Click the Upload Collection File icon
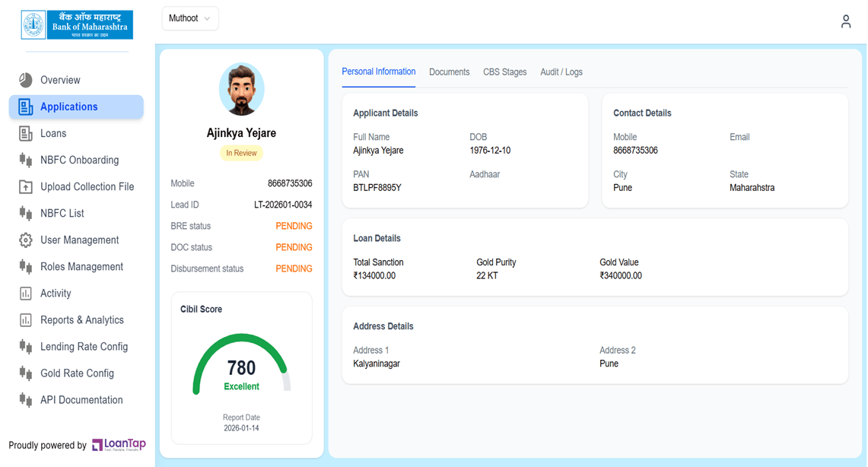The height and width of the screenshot is (467, 868). click(x=26, y=187)
